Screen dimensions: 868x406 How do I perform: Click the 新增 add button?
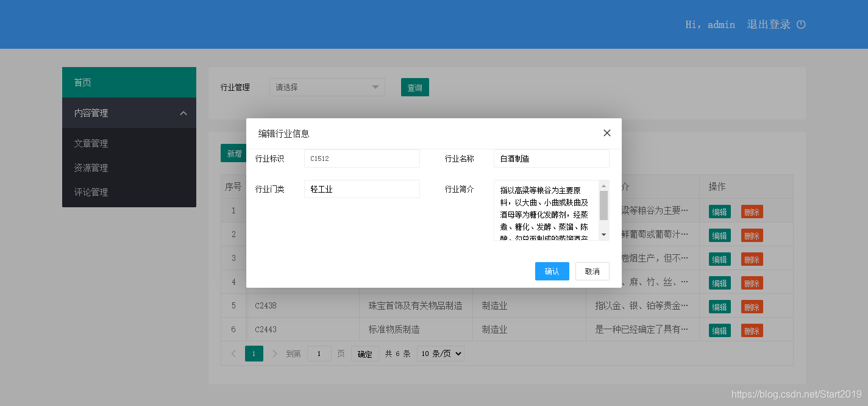point(234,154)
